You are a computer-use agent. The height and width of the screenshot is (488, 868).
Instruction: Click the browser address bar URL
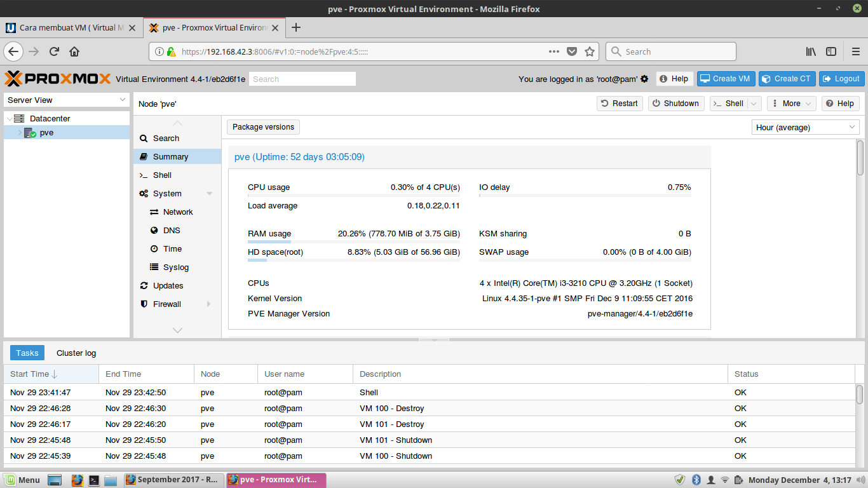click(275, 51)
